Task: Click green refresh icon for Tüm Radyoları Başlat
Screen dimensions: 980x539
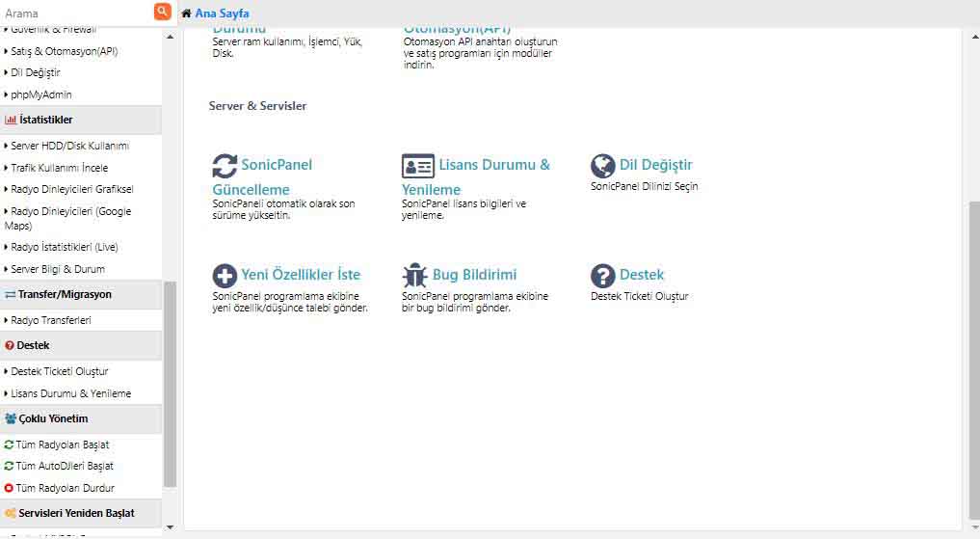Action: point(9,445)
